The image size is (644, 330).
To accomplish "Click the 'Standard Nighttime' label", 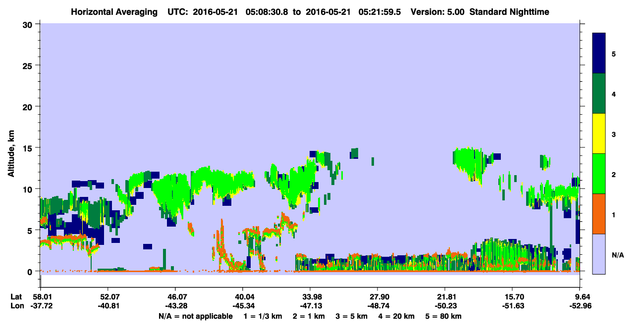I will pyautogui.click(x=509, y=11).
